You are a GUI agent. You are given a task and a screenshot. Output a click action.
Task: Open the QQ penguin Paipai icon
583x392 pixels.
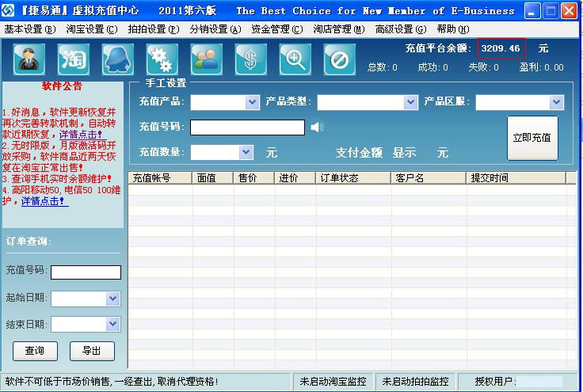pyautogui.click(x=118, y=59)
